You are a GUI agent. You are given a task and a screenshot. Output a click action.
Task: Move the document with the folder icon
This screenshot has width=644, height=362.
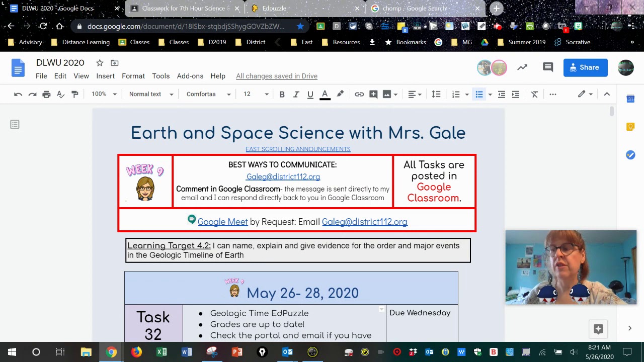(115, 63)
